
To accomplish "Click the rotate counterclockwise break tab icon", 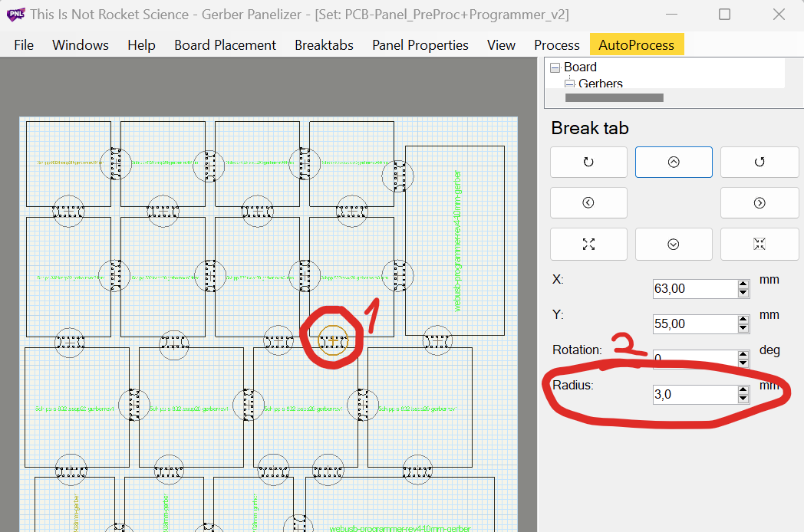I will point(760,162).
